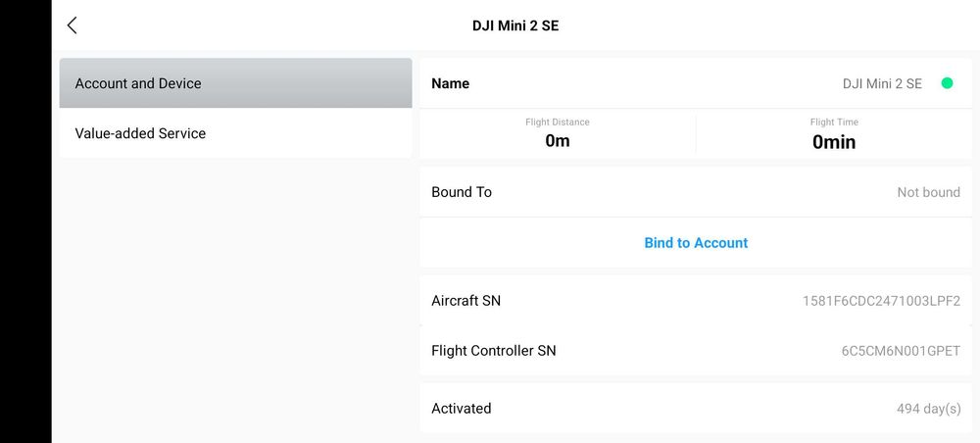
Task: Select the Bound To row label
Action: click(x=462, y=192)
